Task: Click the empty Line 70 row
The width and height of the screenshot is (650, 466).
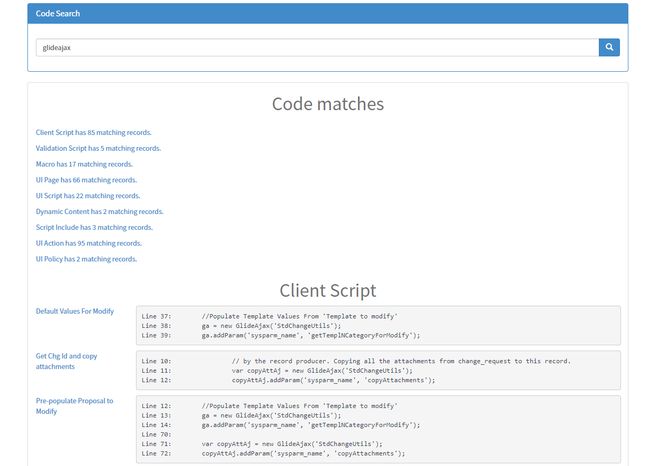Action: point(156,434)
